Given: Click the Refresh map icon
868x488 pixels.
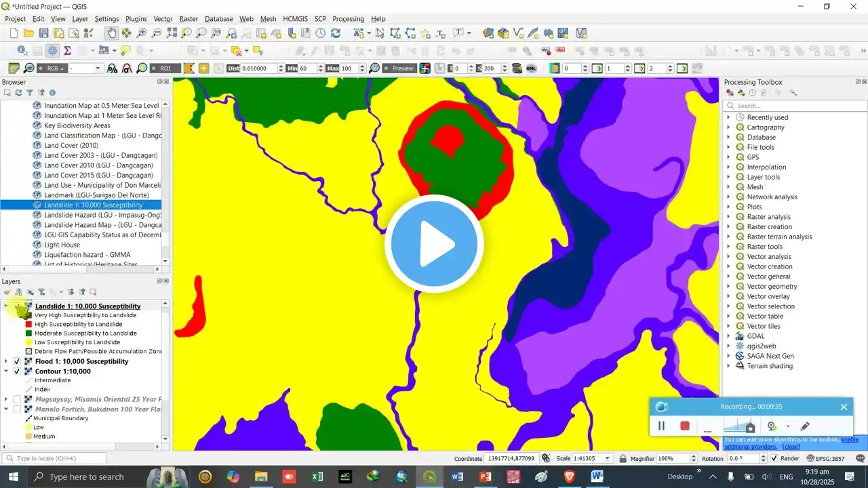Looking at the screenshot, I should [335, 33].
